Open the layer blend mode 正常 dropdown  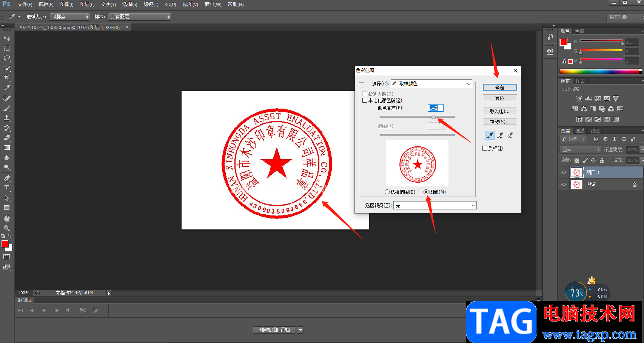(x=580, y=150)
